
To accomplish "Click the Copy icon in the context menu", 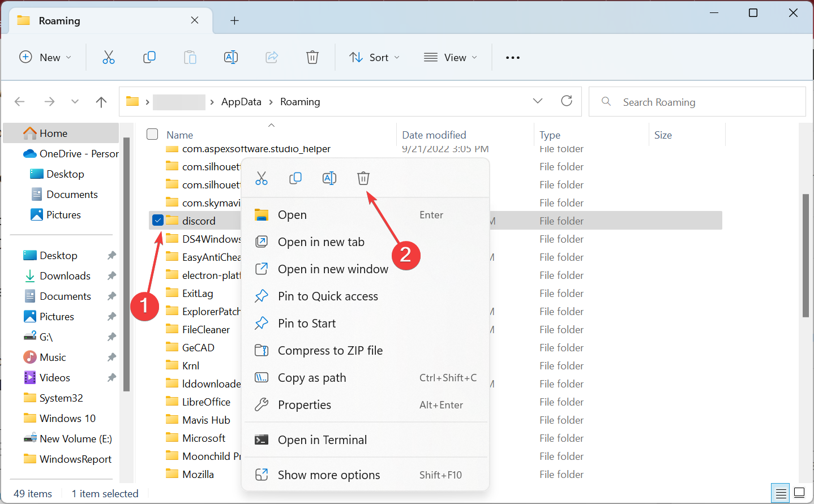I will (x=295, y=179).
